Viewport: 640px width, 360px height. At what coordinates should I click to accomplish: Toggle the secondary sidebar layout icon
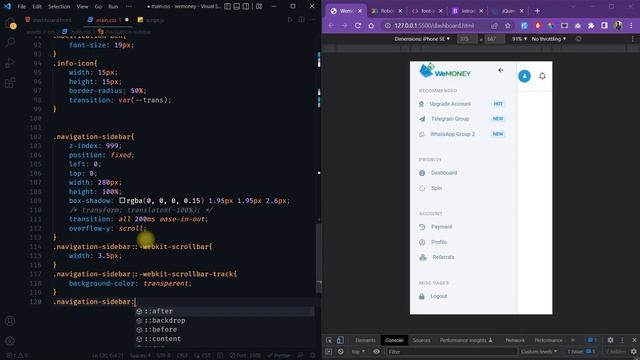(x=246, y=6)
